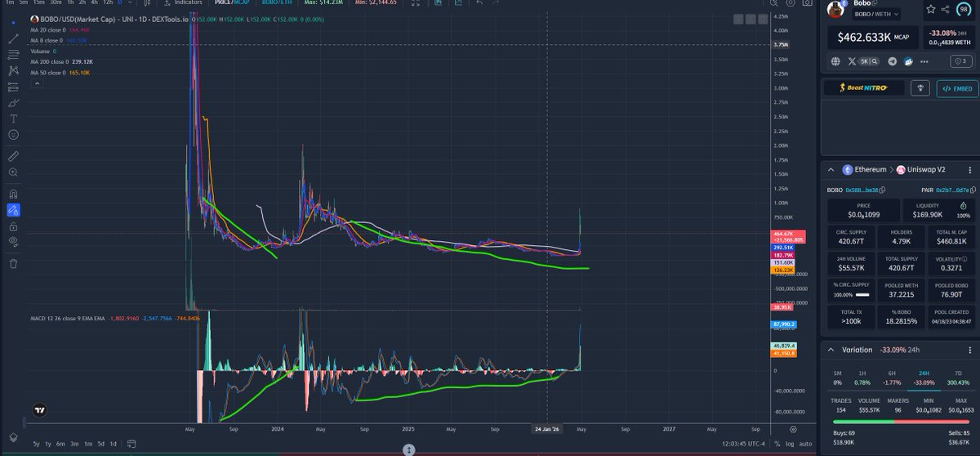The image size is (980, 456).
Task: Open the timeframe dropdown arrow
Action: click(x=129, y=2)
